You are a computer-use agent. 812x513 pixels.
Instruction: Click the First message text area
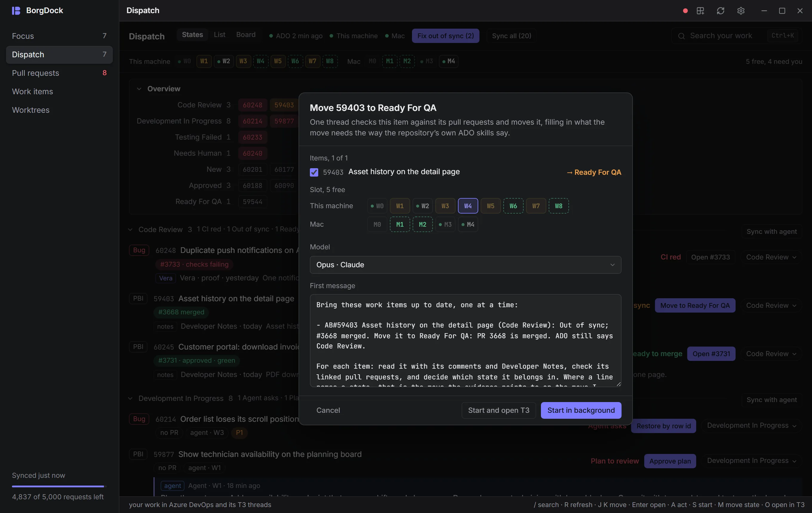(465, 341)
